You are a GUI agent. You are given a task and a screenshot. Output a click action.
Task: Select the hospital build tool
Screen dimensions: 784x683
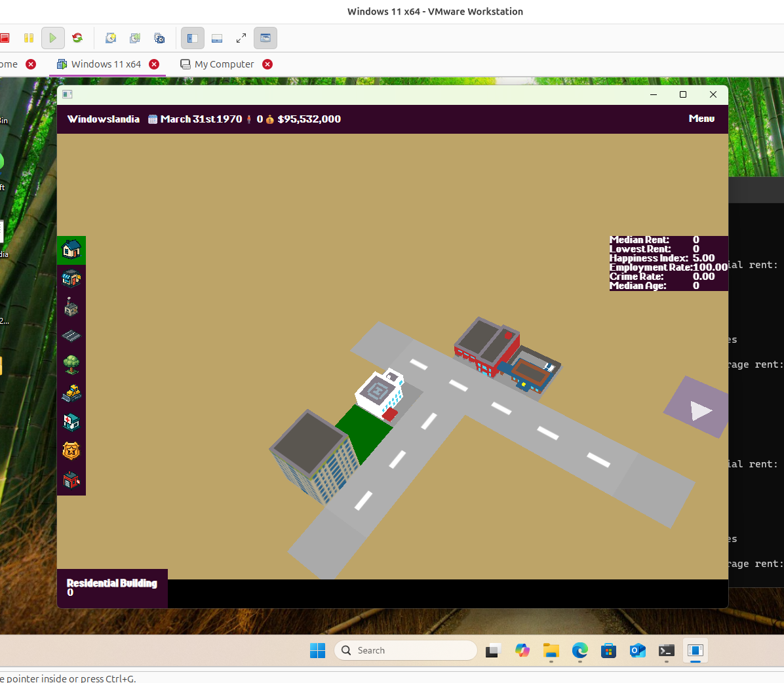71,422
